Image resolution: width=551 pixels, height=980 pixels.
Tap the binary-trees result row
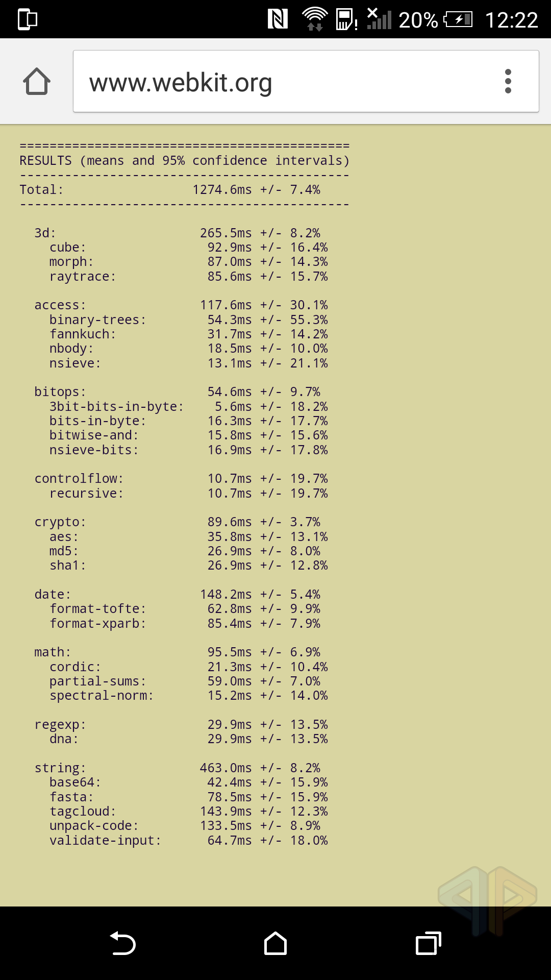point(188,320)
